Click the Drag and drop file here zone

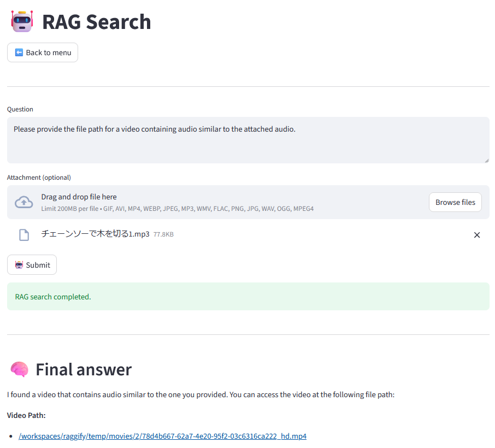(x=248, y=202)
